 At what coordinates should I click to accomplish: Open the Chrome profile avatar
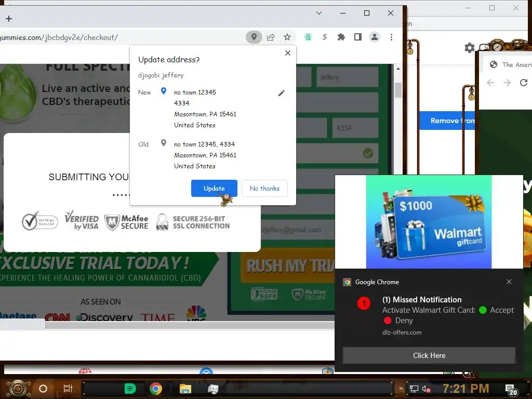(375, 37)
